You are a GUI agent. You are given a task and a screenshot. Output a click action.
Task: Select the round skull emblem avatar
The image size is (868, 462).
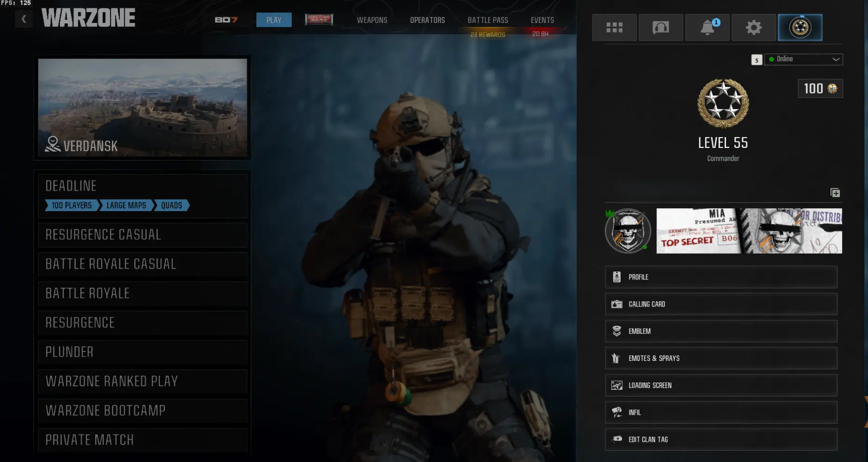[628, 231]
